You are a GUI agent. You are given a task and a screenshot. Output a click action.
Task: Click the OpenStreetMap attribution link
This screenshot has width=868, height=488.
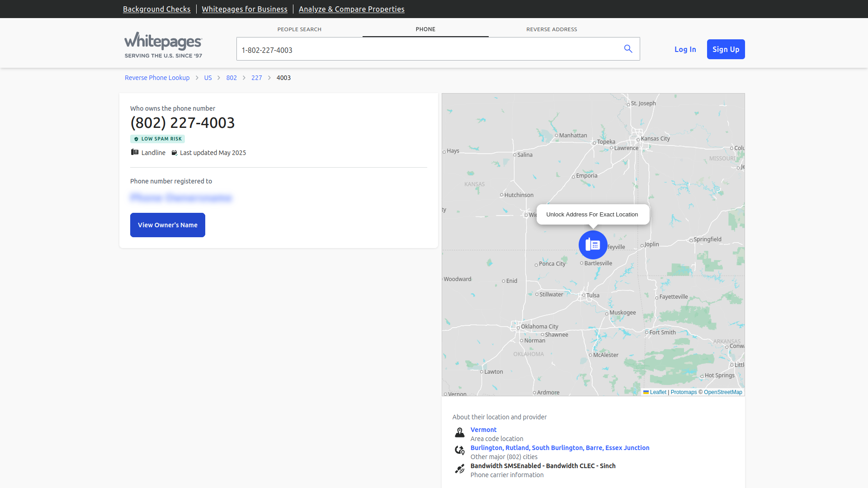pyautogui.click(x=723, y=392)
